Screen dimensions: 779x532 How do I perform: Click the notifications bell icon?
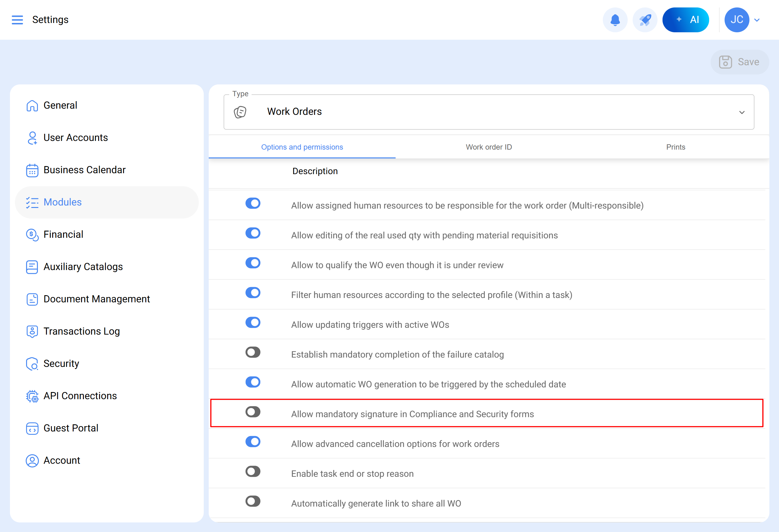[x=615, y=20]
